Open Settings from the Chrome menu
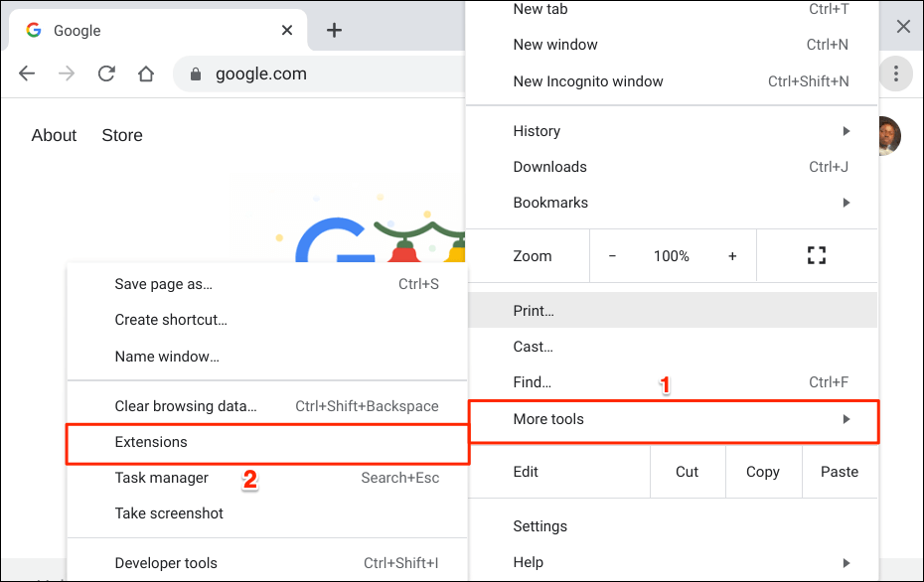924x582 pixels. [x=540, y=526]
